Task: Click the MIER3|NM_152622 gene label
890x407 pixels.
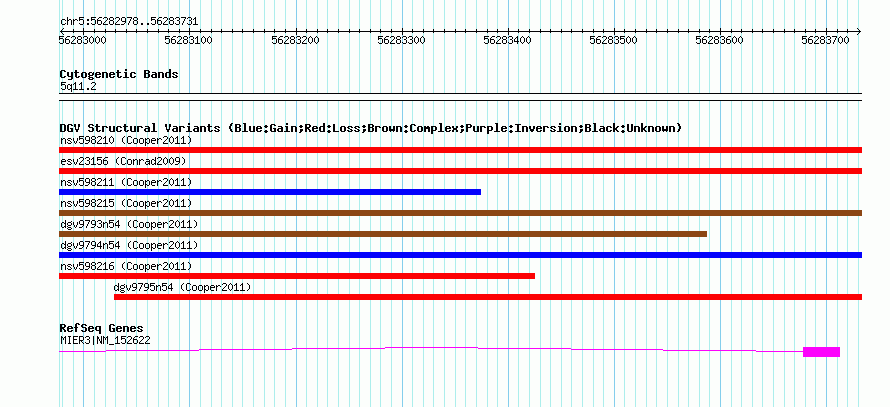Action: click(105, 340)
